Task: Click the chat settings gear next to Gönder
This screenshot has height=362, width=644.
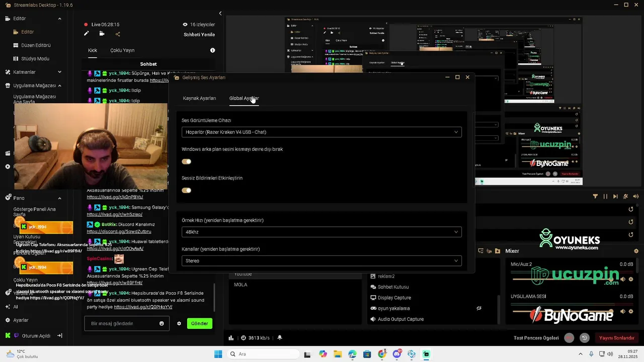Action: pos(179,323)
